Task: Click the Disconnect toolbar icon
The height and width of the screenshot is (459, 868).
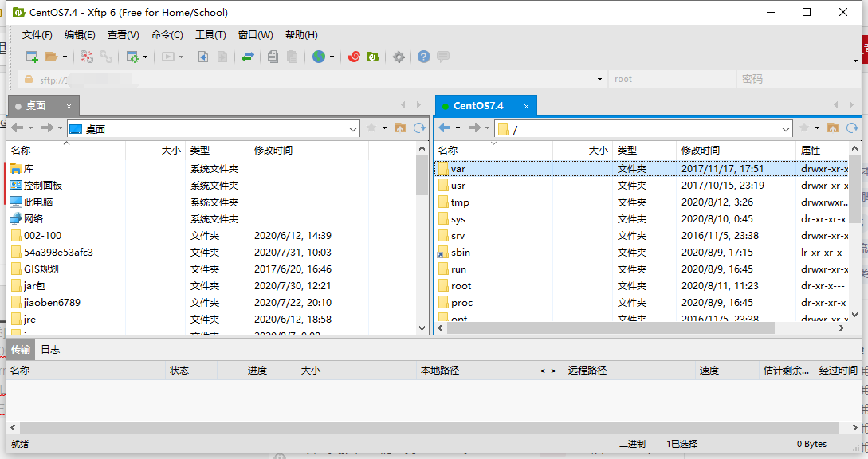Action: [x=86, y=57]
